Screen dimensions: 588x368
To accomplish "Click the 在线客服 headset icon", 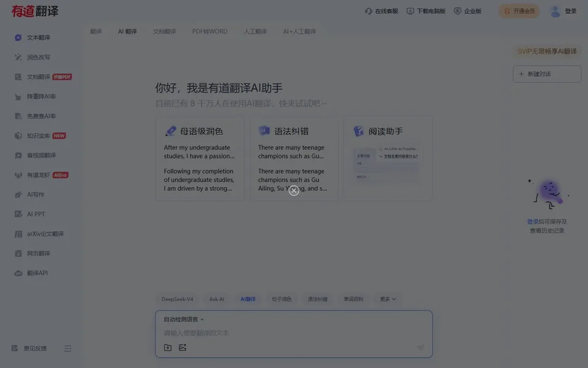I will [368, 11].
